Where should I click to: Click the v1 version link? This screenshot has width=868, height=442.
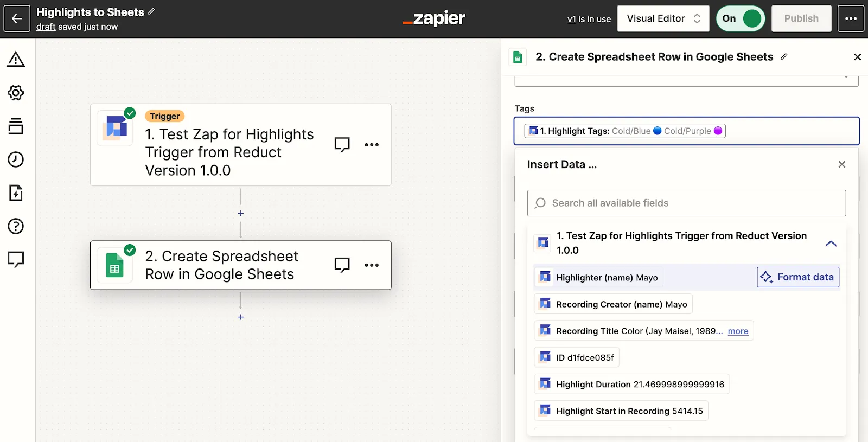(x=571, y=19)
